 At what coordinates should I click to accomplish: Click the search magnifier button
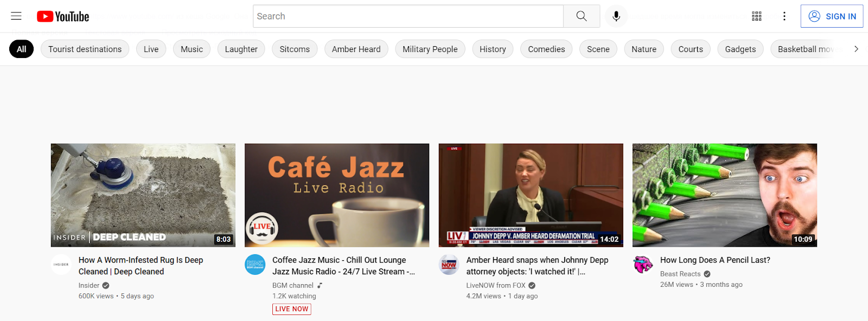tap(582, 16)
